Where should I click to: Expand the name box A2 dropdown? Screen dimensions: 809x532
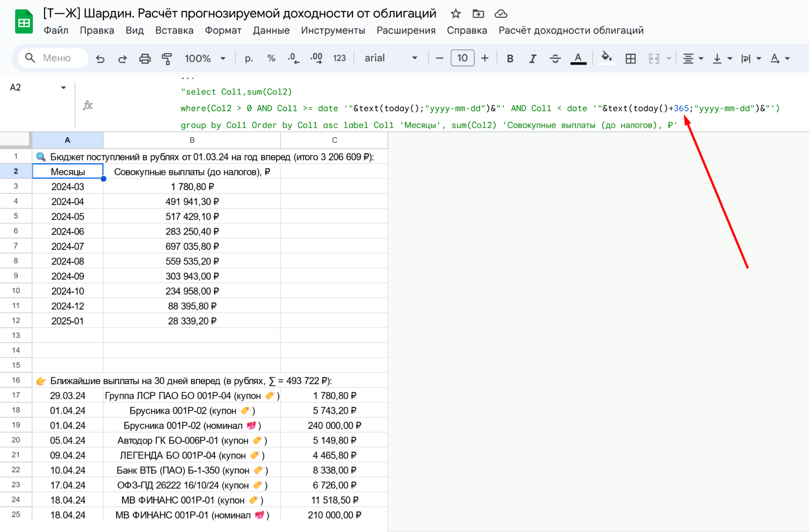coord(63,88)
